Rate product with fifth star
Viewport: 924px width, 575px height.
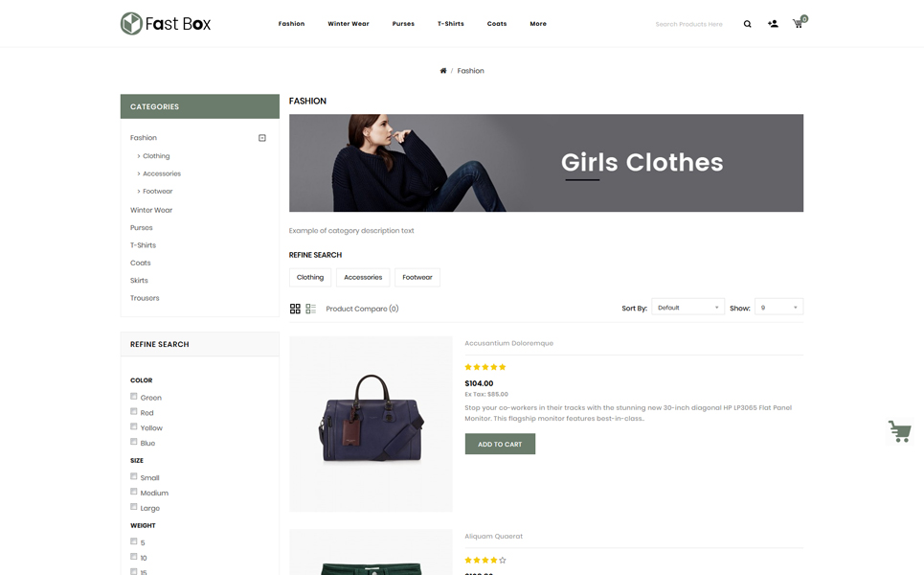click(x=503, y=367)
